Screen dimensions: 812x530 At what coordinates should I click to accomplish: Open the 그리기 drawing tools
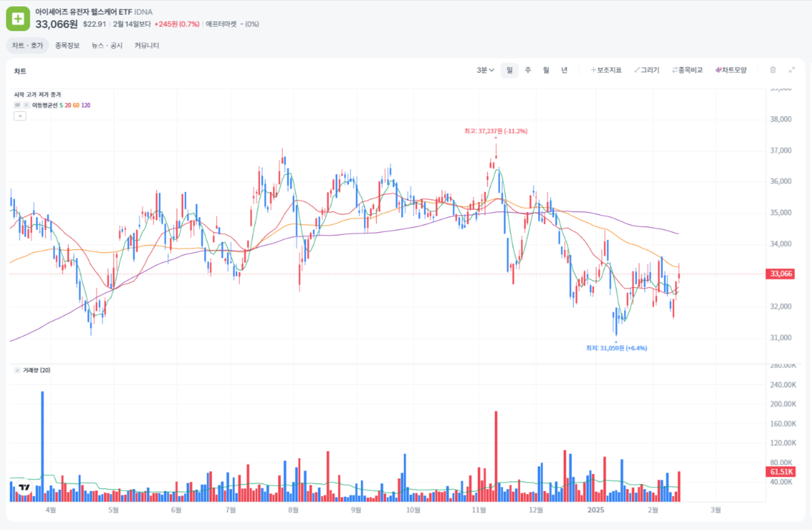[647, 70]
